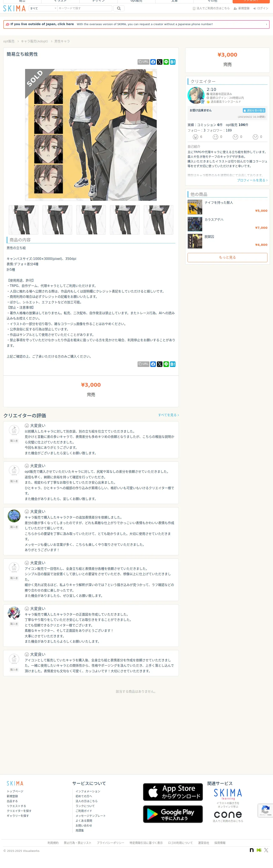This screenshot has width=273, height=868.
Task: Select the fifth small preview thumbnail
Action: [159, 220]
